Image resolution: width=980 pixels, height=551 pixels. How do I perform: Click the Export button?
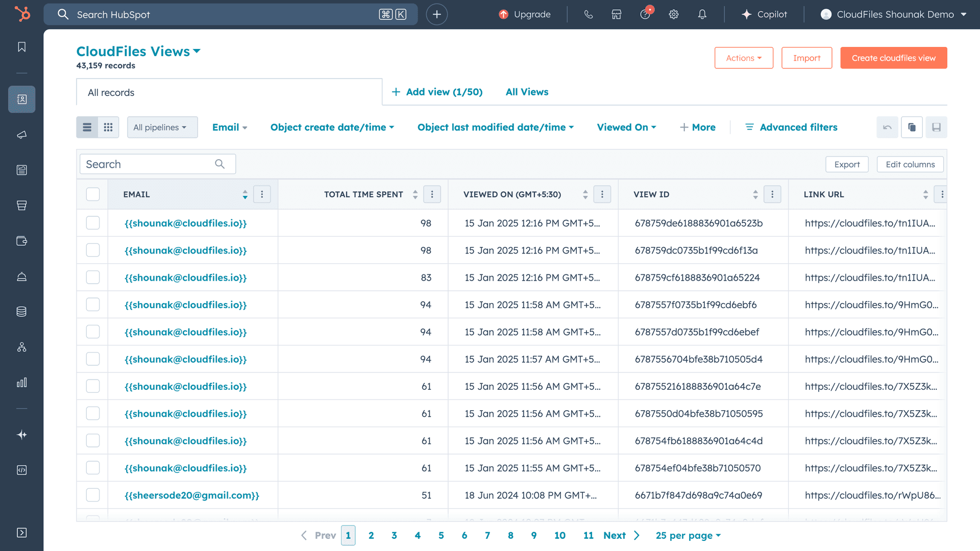847,164
